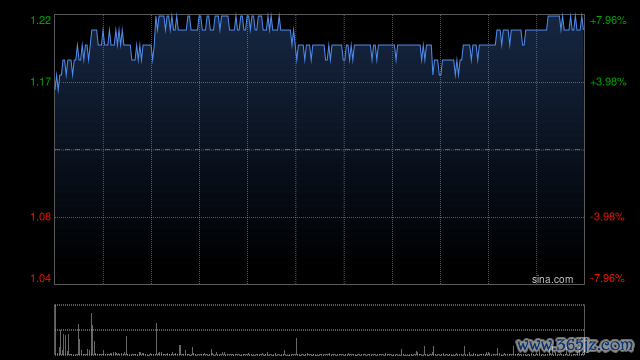
Task: Click the -7.96% percentage label
Action: pyautogui.click(x=607, y=278)
